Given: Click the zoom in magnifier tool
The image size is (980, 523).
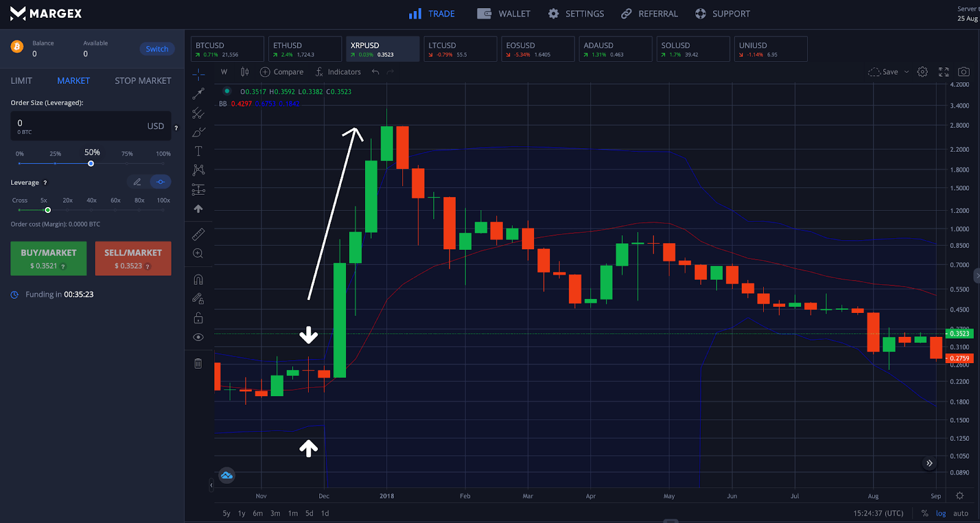Looking at the screenshot, I should pyautogui.click(x=198, y=254).
